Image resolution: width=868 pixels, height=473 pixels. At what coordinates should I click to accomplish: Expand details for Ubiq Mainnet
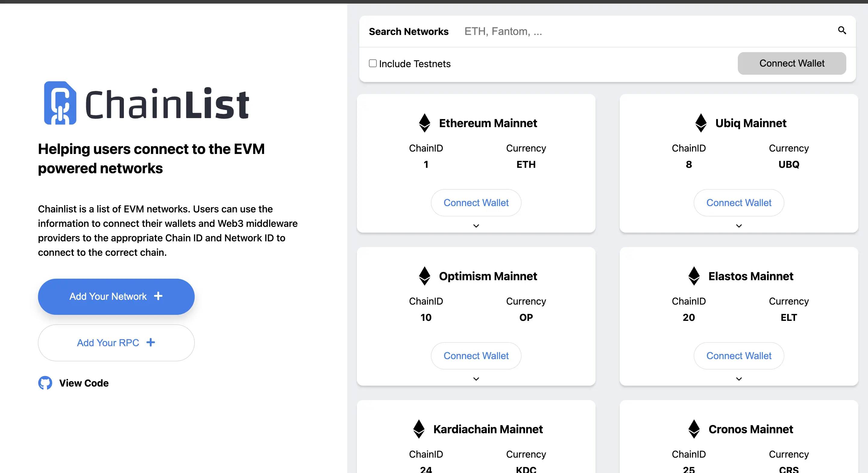pyautogui.click(x=739, y=225)
